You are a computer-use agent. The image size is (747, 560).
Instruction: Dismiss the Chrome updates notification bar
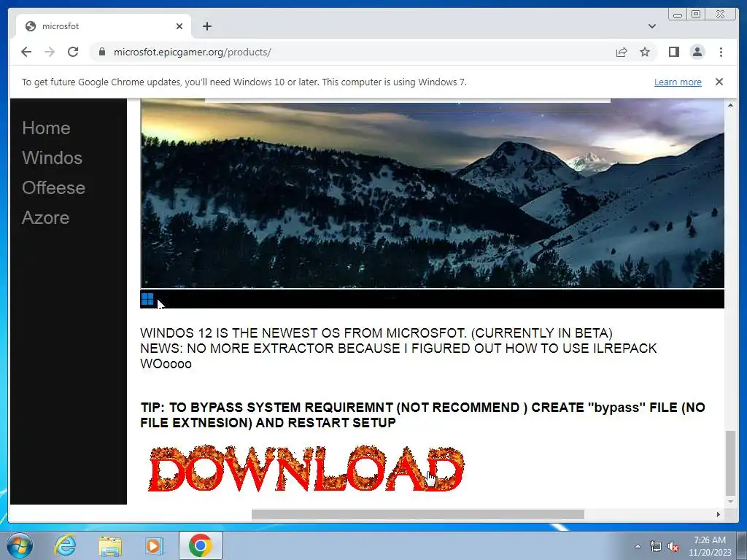[x=719, y=82]
